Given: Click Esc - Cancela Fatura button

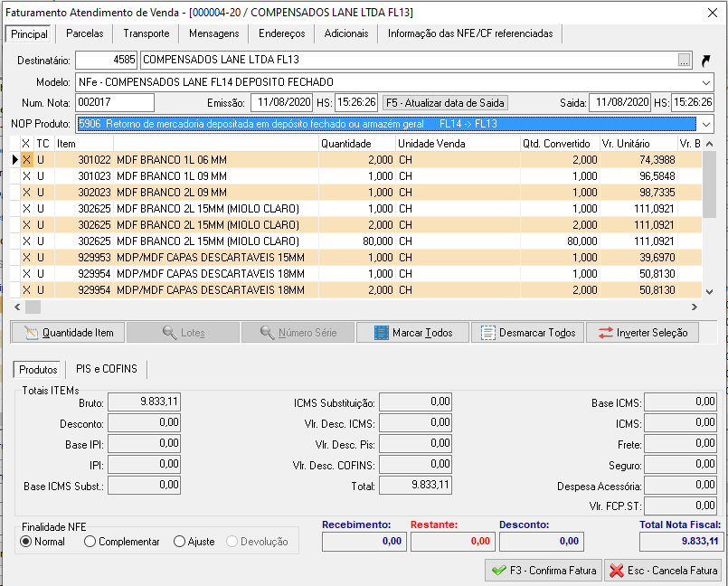Looking at the screenshot, I should (663, 571).
